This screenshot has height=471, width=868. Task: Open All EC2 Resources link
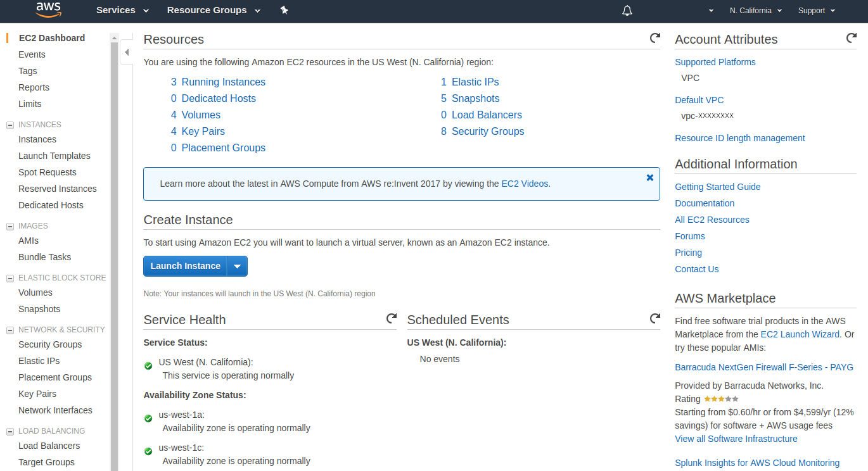pos(712,220)
